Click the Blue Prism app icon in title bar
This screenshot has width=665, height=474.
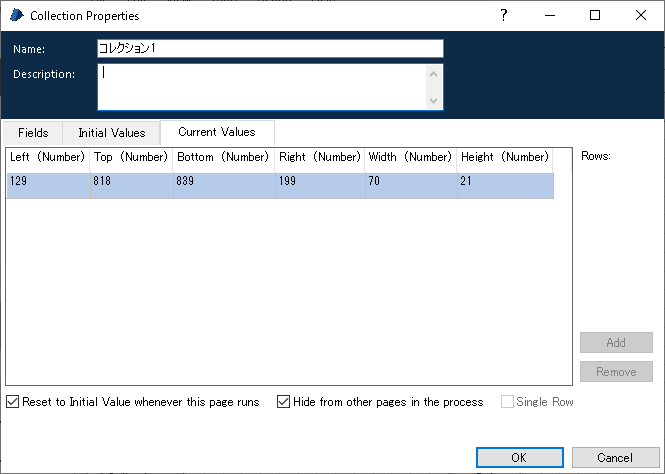pyautogui.click(x=17, y=15)
